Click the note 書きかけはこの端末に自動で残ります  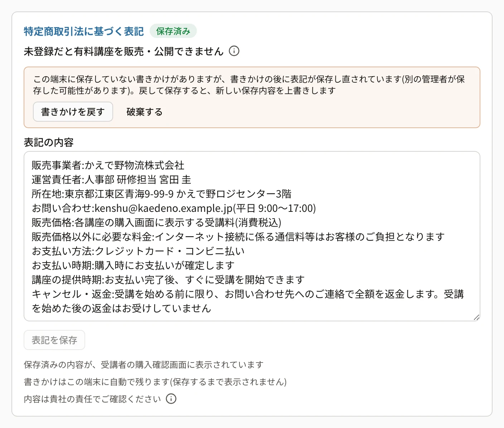(155, 382)
